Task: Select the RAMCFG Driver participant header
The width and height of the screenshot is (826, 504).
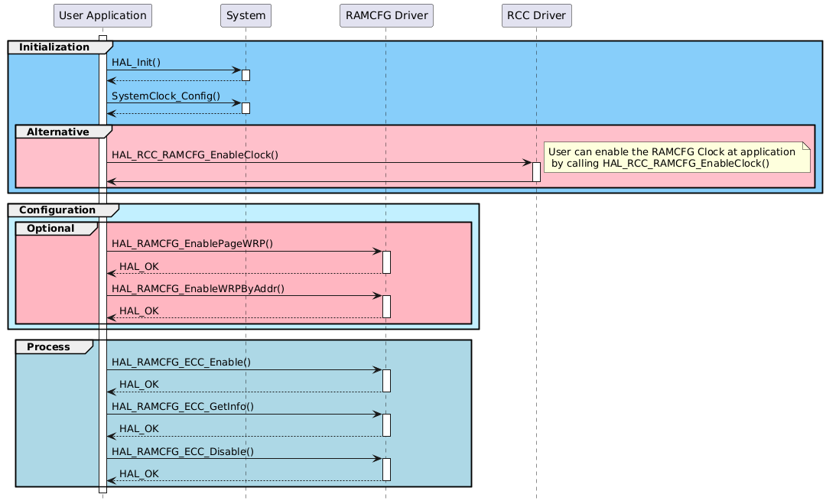Action: 386,15
